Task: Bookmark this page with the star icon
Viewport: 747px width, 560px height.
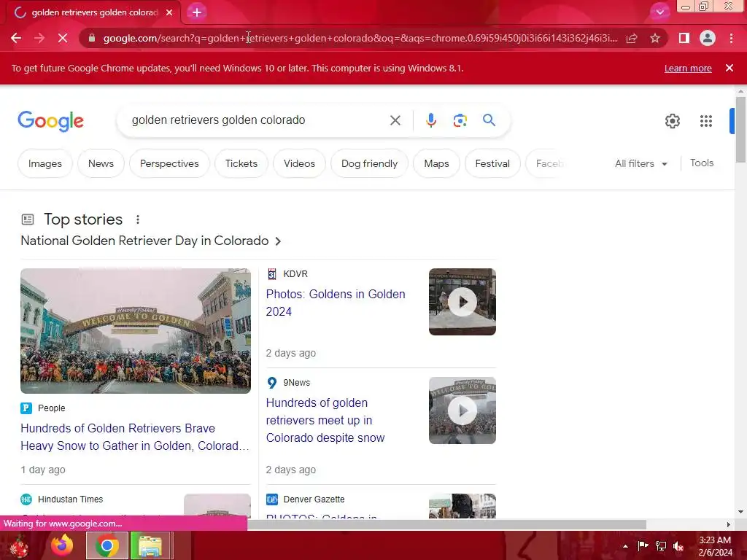Action: (655, 38)
